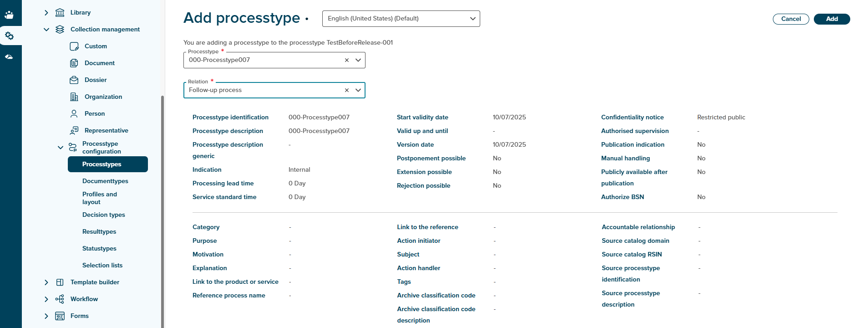This screenshot has height=328, width=868.
Task: Click the Organization building icon
Action: pyautogui.click(x=74, y=97)
